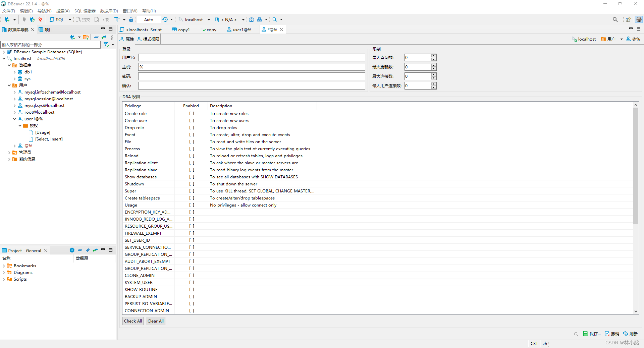Click the new connection plug icon in database navigator
The height and width of the screenshot is (348, 644).
pos(73,37)
